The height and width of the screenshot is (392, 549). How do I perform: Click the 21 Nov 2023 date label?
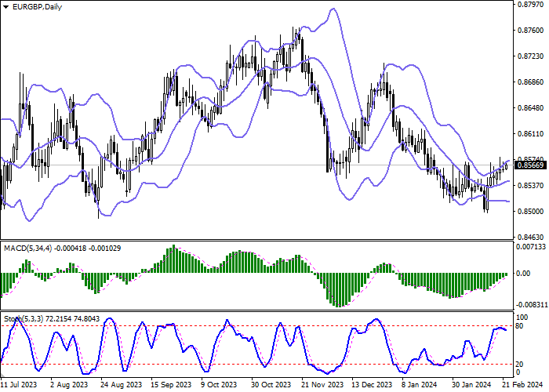click(321, 385)
